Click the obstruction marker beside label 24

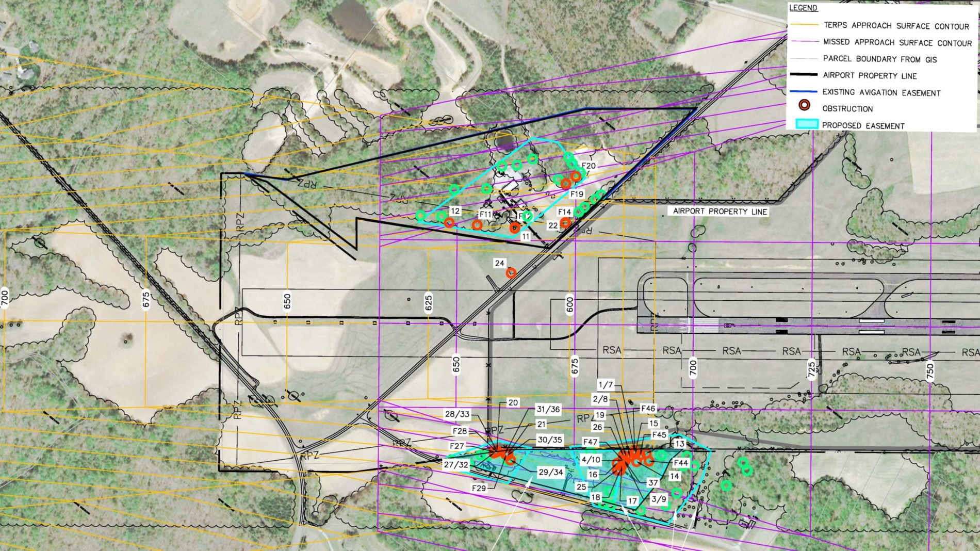click(511, 273)
